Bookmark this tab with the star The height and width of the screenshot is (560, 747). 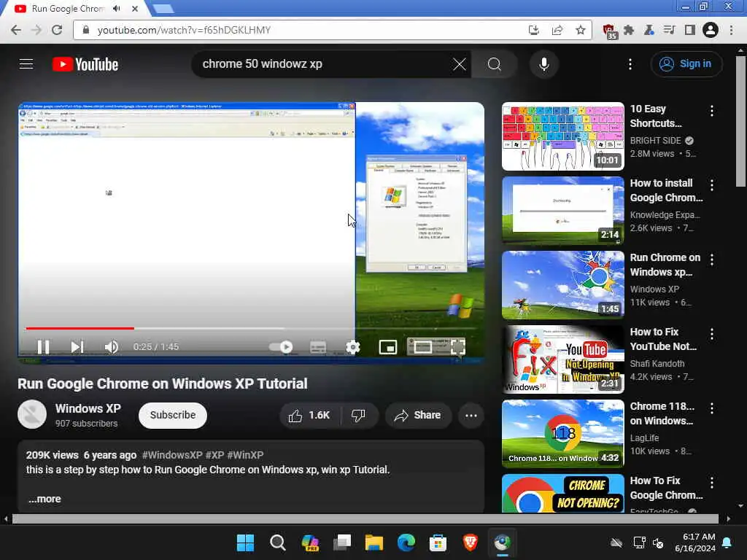click(580, 30)
